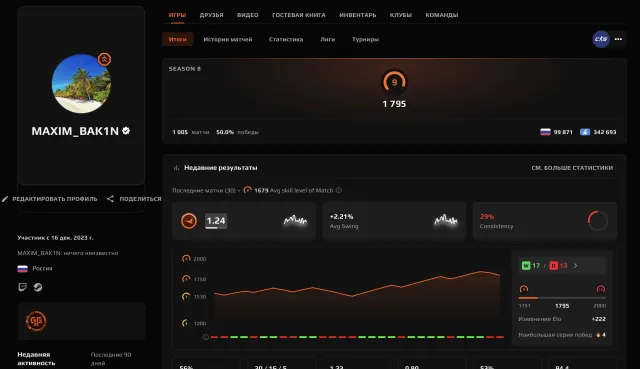Click the 1750 Elo axis level icon
The height and width of the screenshot is (369, 640).
coord(186,279)
